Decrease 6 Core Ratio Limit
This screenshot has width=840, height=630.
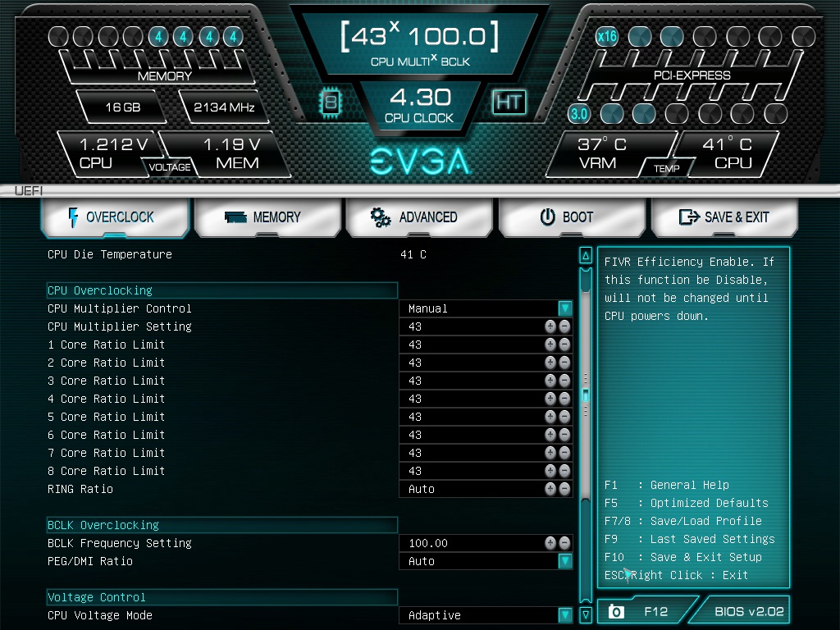[564, 435]
